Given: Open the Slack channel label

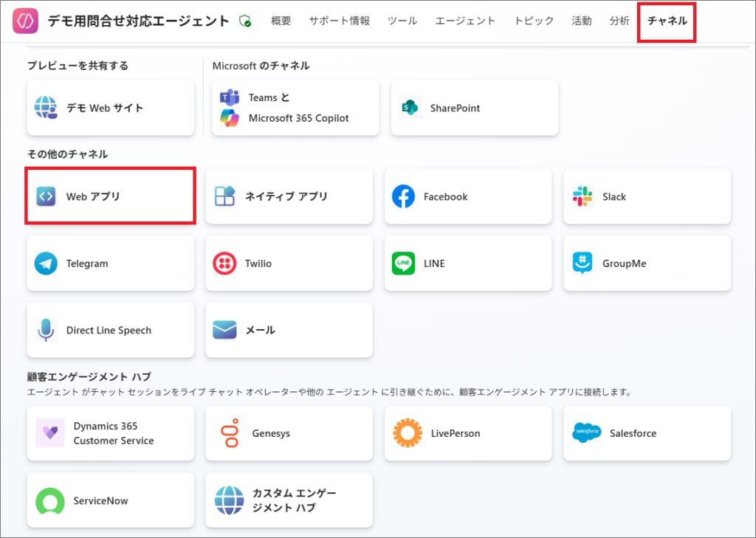Looking at the screenshot, I should 614,197.
